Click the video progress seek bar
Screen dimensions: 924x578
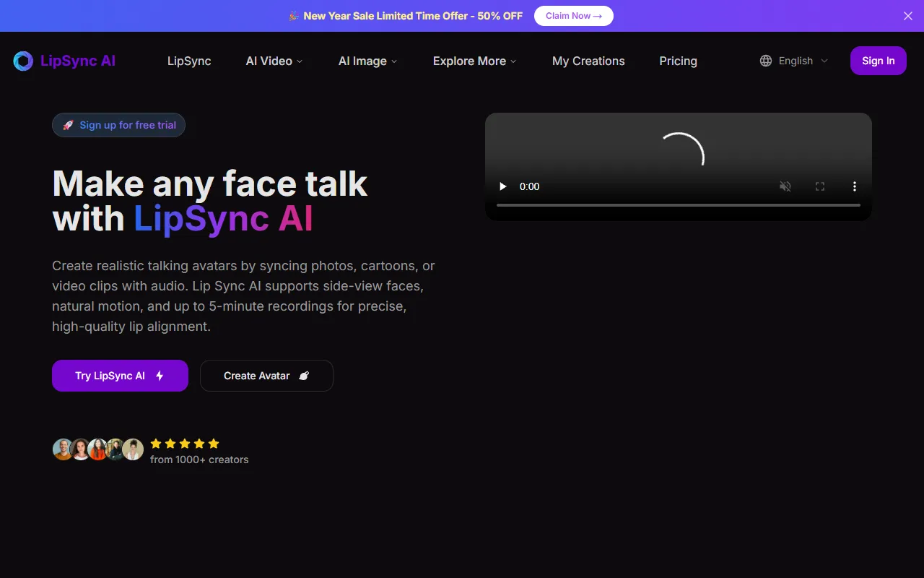coord(679,205)
